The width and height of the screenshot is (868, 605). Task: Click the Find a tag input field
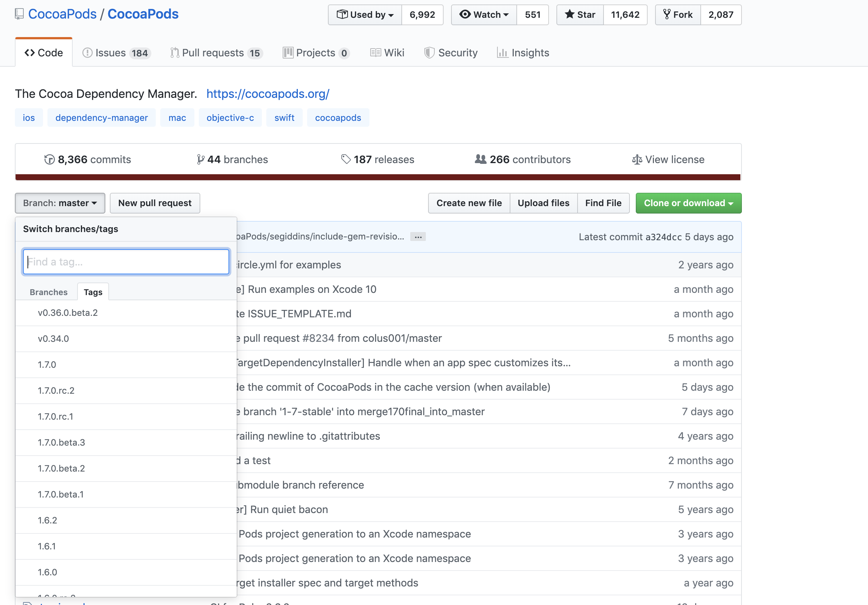click(x=126, y=261)
